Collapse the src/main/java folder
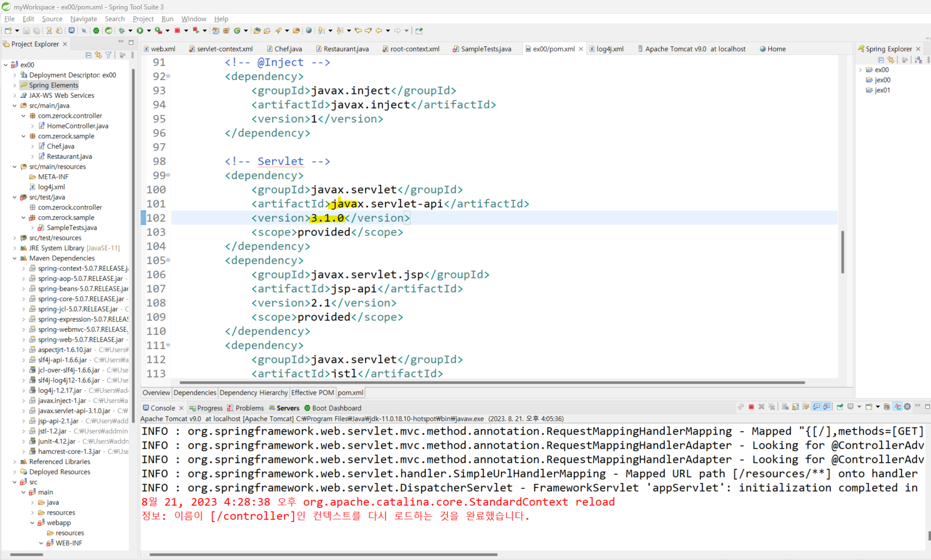The width and height of the screenshot is (931, 560). pyautogui.click(x=14, y=106)
